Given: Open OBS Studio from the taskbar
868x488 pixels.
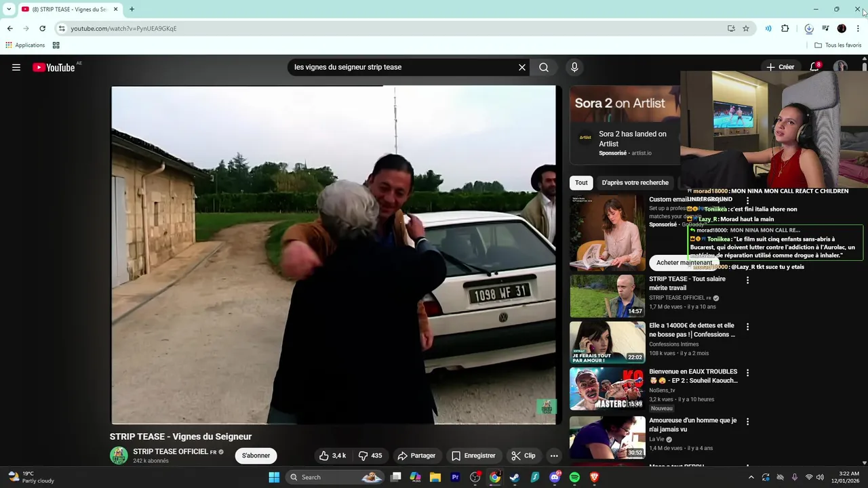Looking at the screenshot, I should click(x=475, y=477).
